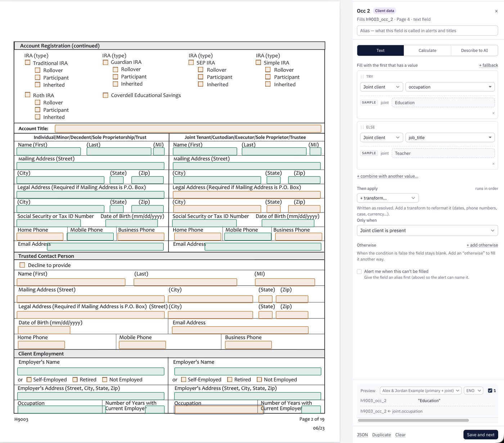
Task: Check right column Not Employed box
Action: click(259, 380)
